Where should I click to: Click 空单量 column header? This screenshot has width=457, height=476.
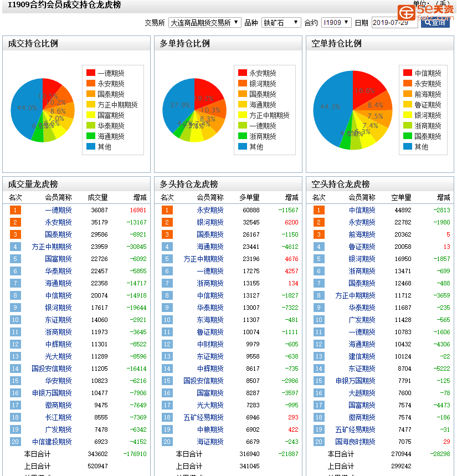[401, 198]
